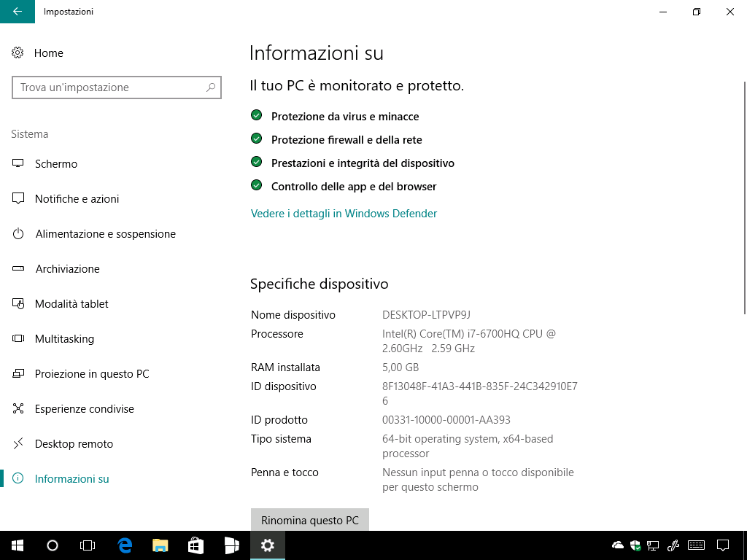
Task: Click OneDrive cloud tray icon
Action: [x=618, y=545]
